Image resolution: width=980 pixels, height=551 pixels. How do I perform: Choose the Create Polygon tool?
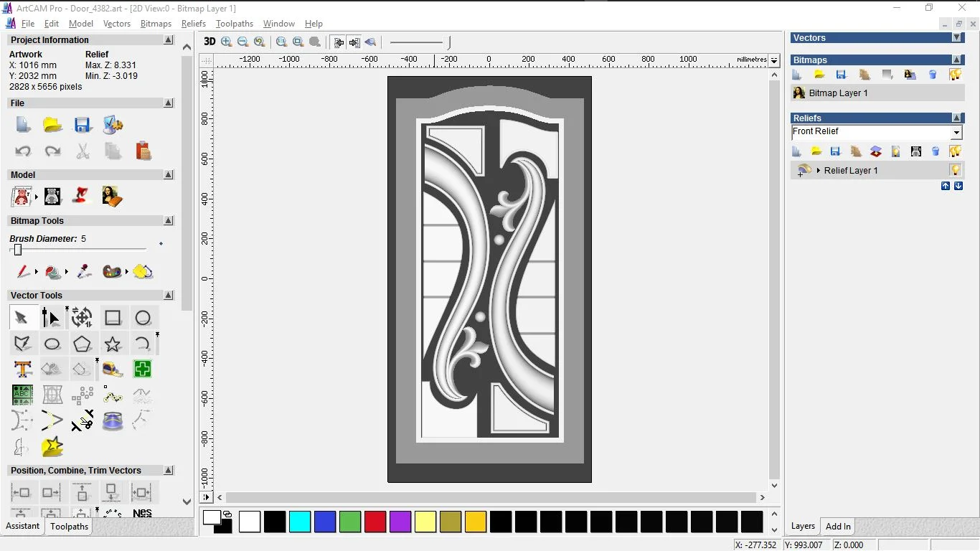(x=82, y=344)
